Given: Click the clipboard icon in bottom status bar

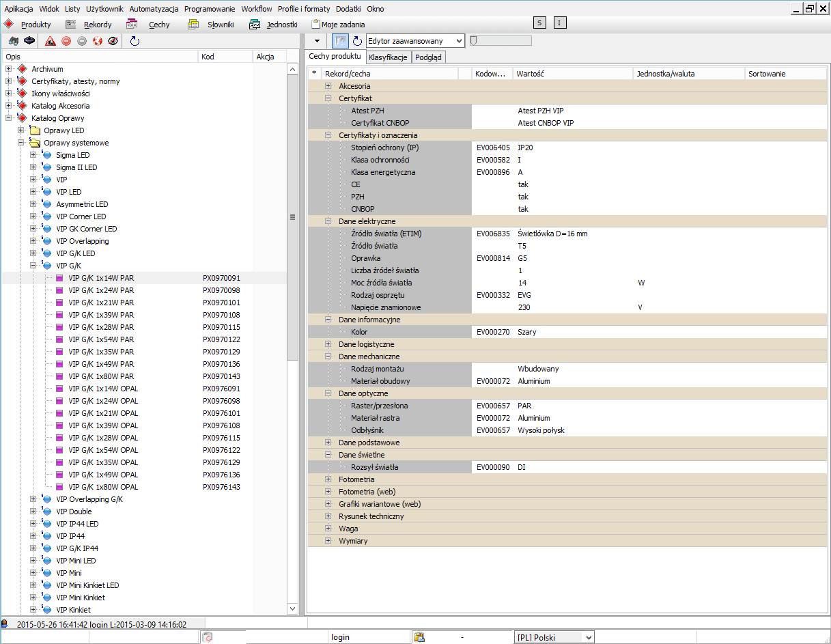Looking at the screenshot, I should 419,637.
